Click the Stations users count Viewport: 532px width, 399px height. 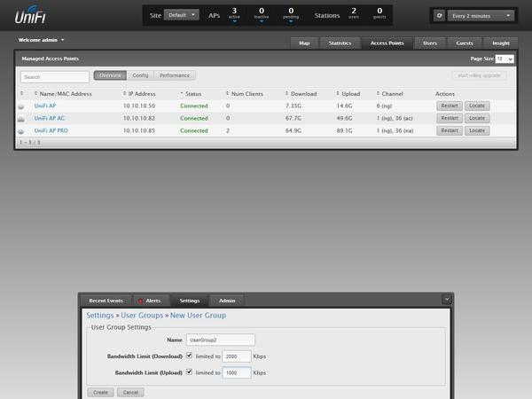click(354, 13)
